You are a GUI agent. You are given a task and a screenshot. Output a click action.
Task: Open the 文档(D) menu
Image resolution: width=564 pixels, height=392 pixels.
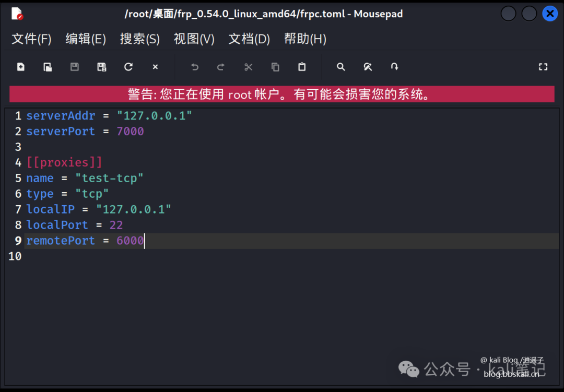(249, 39)
